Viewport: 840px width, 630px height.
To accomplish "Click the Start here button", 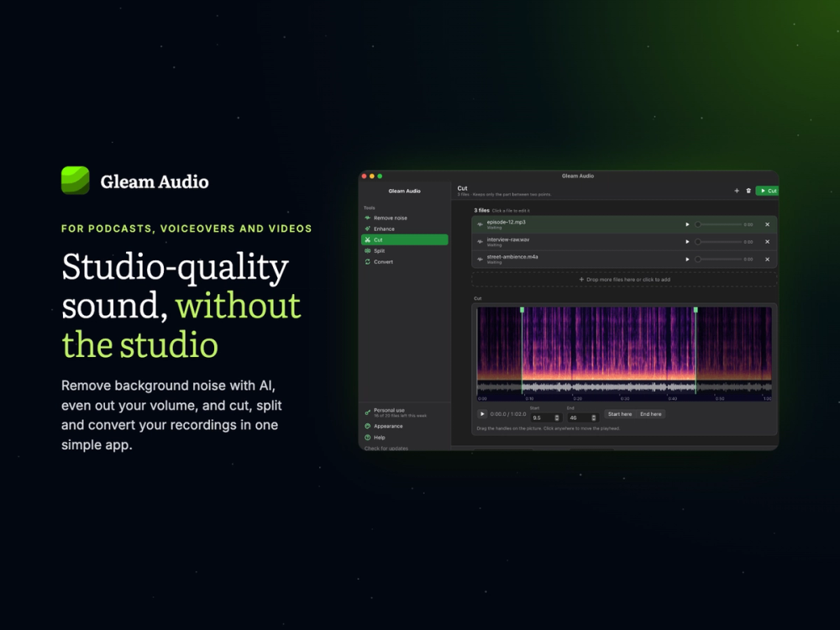I will [620, 414].
